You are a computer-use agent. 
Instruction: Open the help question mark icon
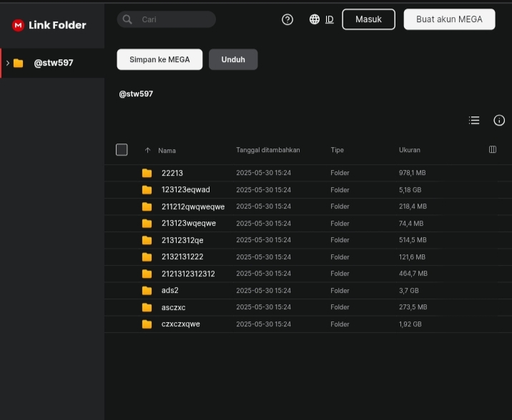pos(287,19)
